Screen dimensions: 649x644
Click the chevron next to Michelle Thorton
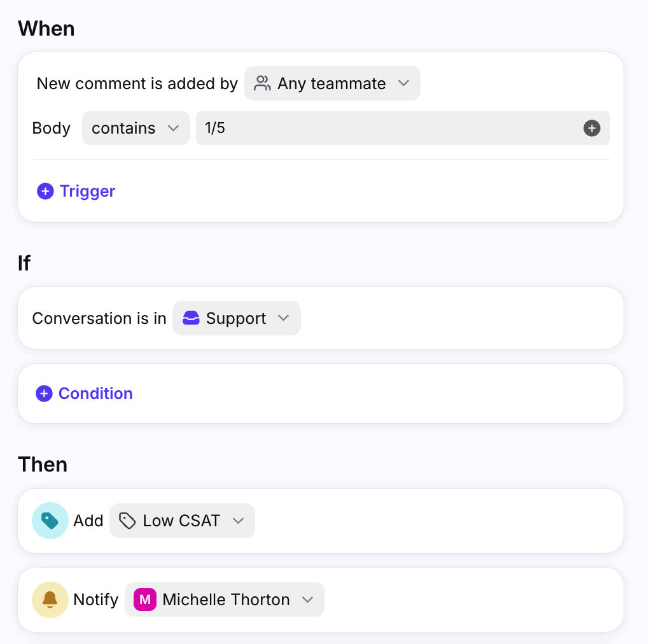[307, 599]
